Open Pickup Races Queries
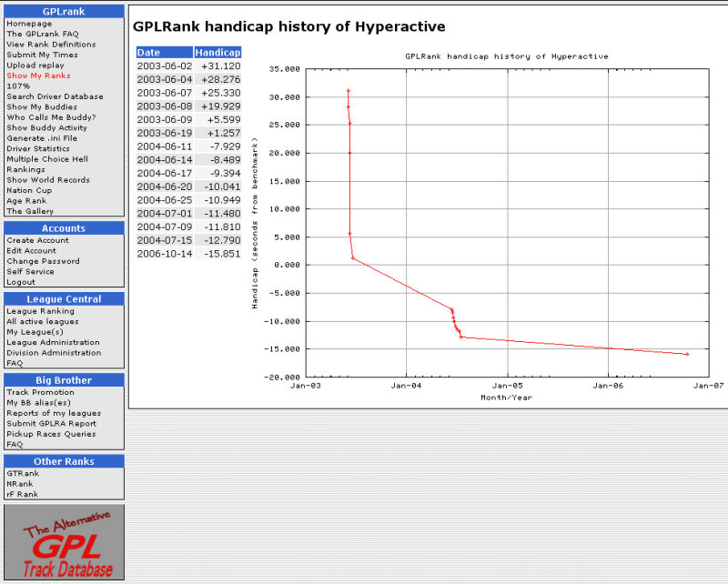The height and width of the screenshot is (584, 728). 51,434
